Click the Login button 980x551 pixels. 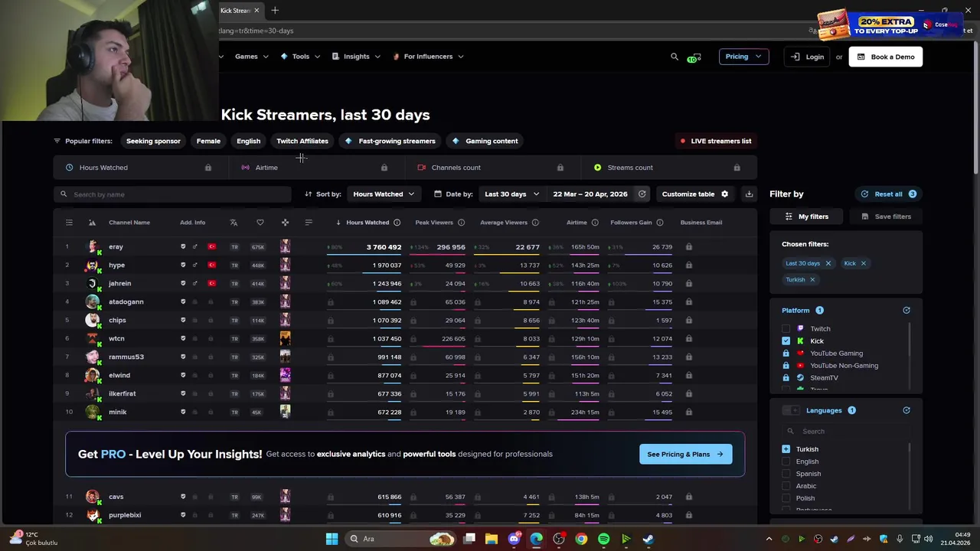click(x=807, y=57)
